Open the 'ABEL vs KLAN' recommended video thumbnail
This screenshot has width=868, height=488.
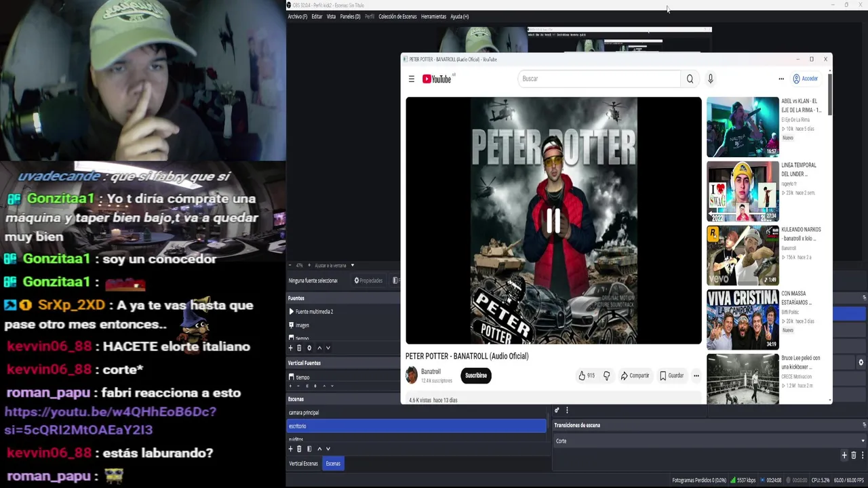[x=743, y=127]
